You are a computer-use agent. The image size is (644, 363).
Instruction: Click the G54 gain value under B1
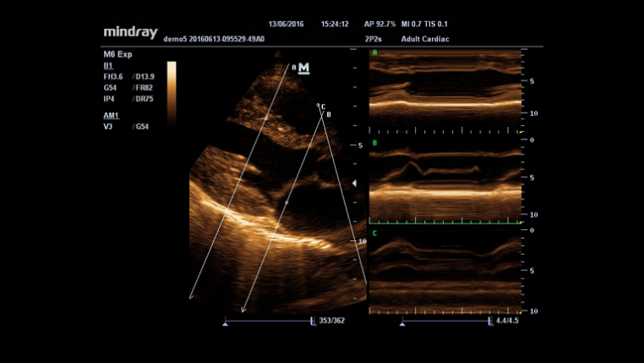[111, 87]
